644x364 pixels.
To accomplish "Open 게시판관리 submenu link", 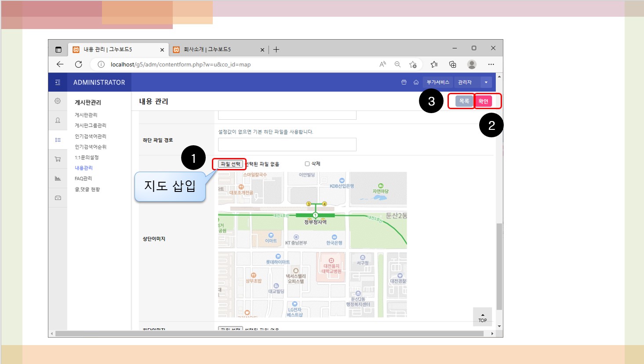I will coord(86,115).
